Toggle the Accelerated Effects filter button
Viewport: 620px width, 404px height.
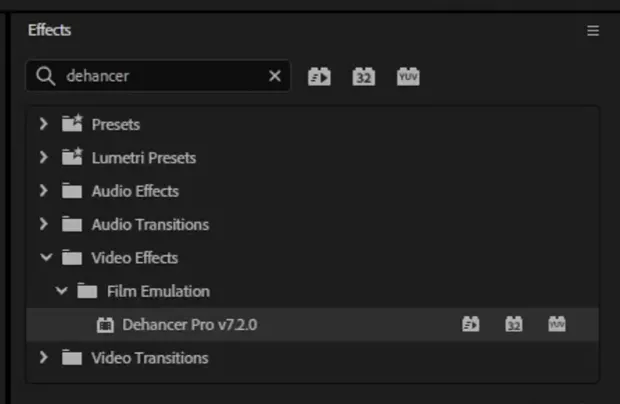tap(319, 76)
